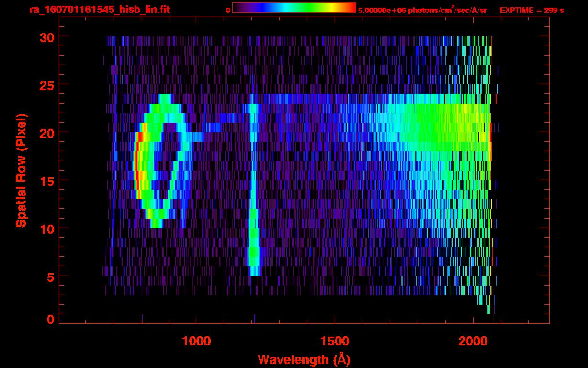This screenshot has height=368, width=588.
Task: Click the filename ra_160701161545_hisb_lin.fit
Action: [x=99, y=10]
